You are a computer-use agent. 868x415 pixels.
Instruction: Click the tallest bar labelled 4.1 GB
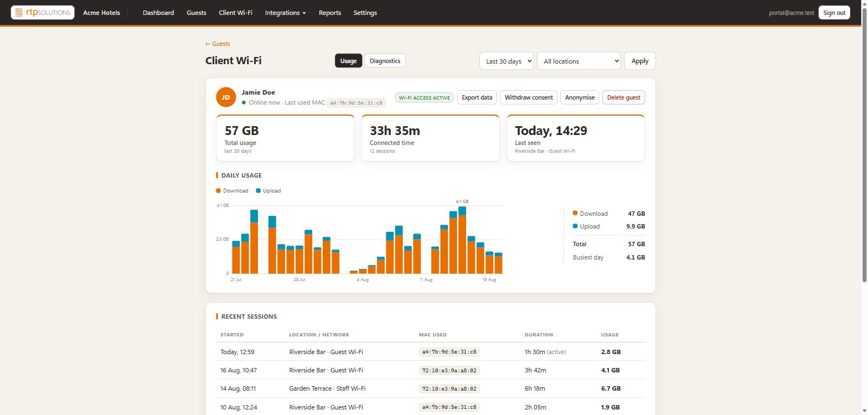[462, 240]
